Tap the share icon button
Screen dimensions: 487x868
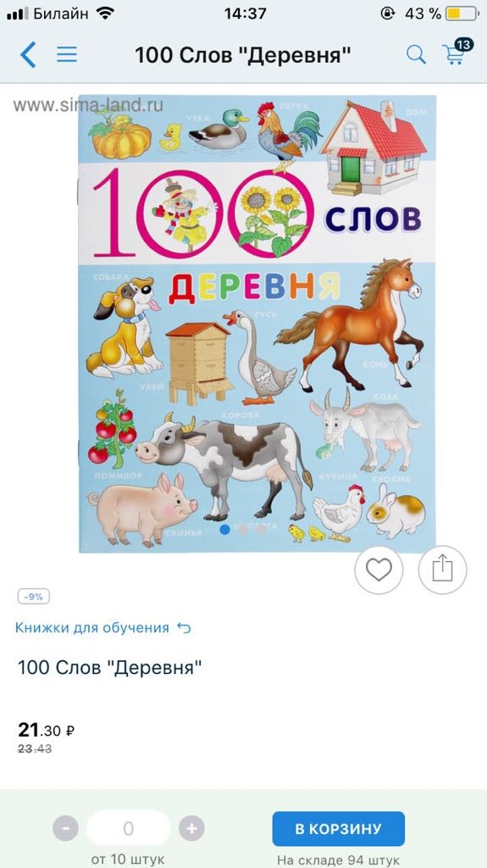click(x=442, y=570)
